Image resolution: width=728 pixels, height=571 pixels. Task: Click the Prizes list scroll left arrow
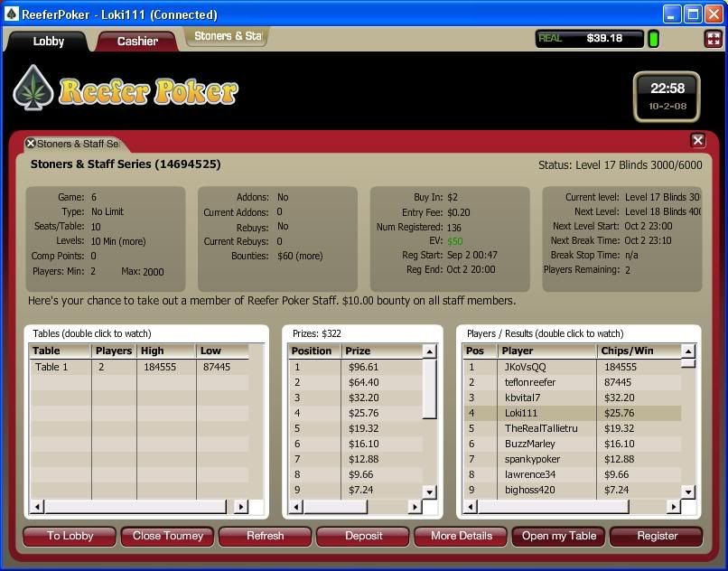point(295,507)
